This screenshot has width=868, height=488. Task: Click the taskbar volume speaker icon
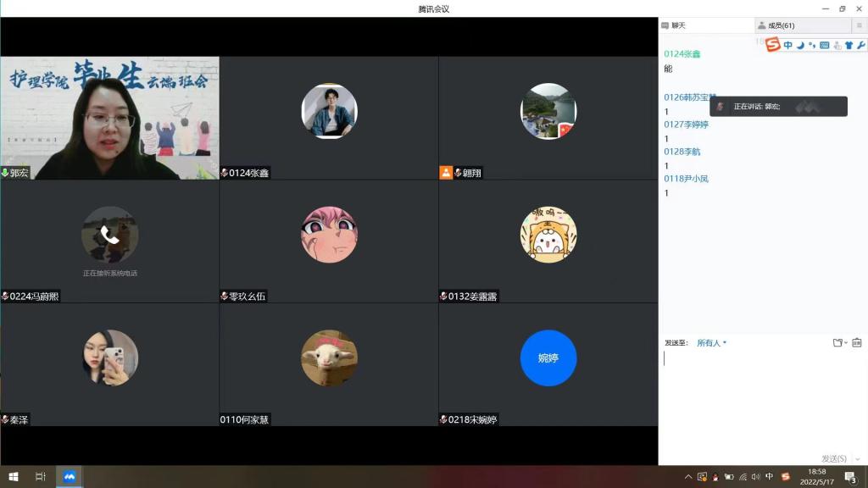coord(755,477)
